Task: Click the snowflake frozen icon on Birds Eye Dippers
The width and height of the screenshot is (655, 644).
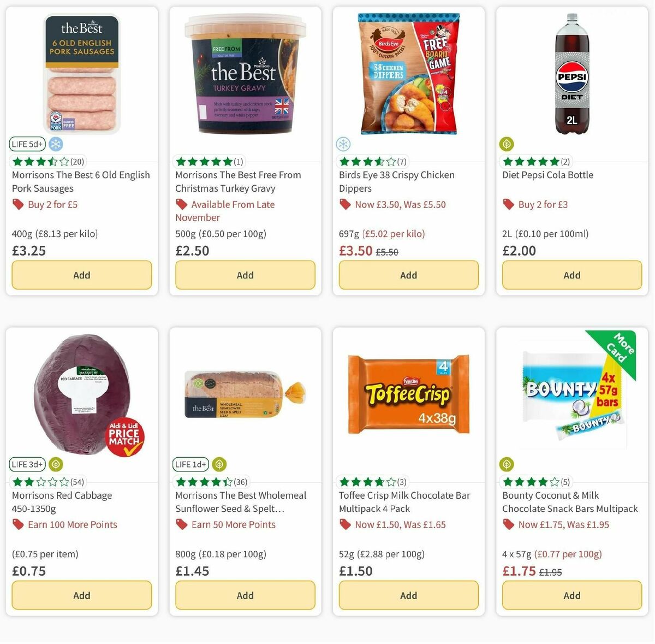Action: pyautogui.click(x=343, y=144)
